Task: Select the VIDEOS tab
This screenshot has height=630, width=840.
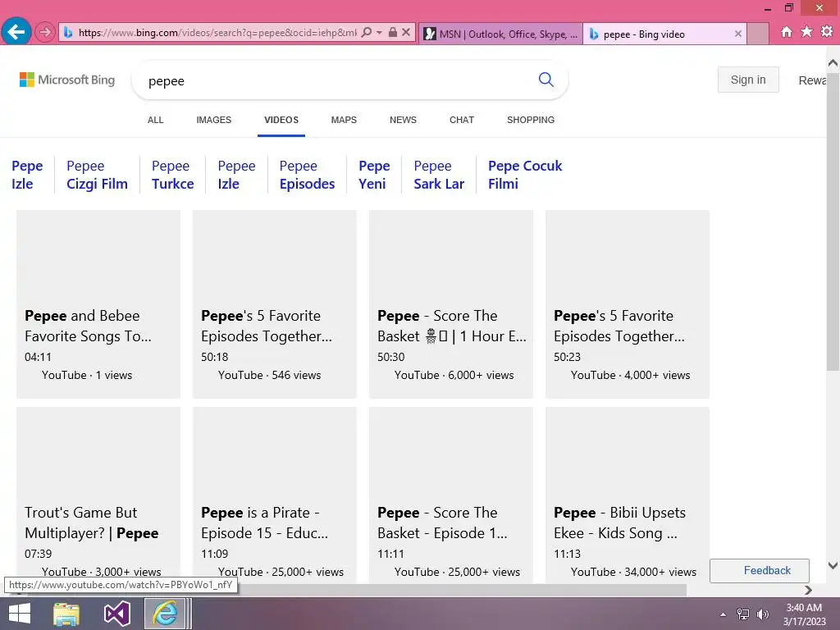Action: tap(281, 120)
